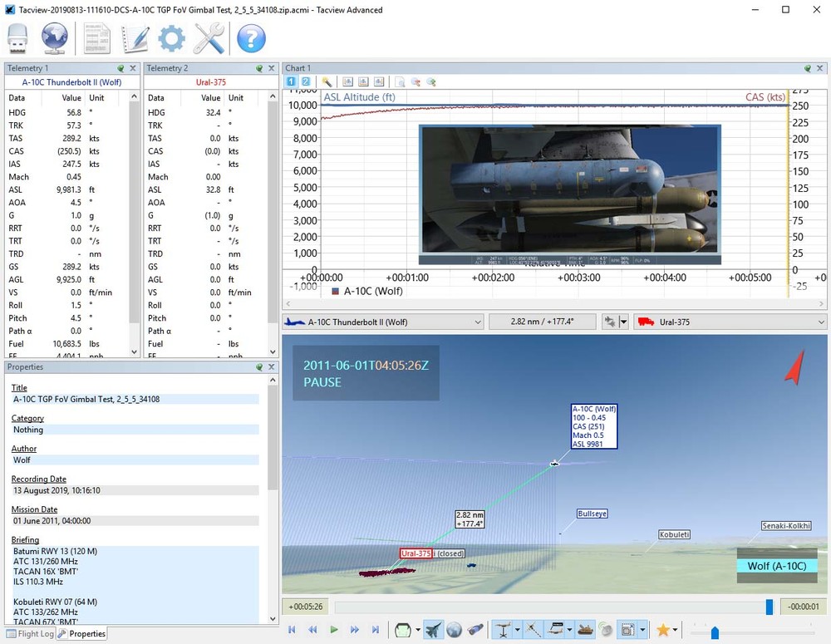Toggle the fighter jet view button
The height and width of the screenshot is (644, 831).
(x=433, y=630)
